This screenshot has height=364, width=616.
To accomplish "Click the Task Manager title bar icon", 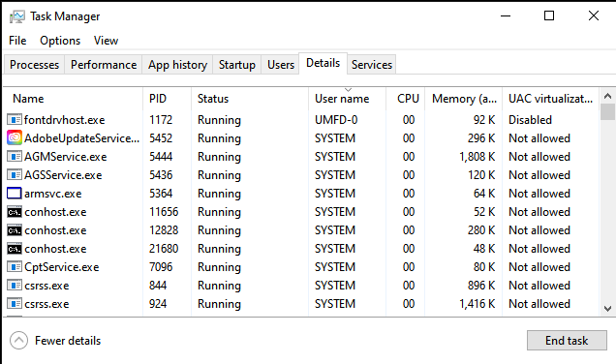I will click(16, 16).
